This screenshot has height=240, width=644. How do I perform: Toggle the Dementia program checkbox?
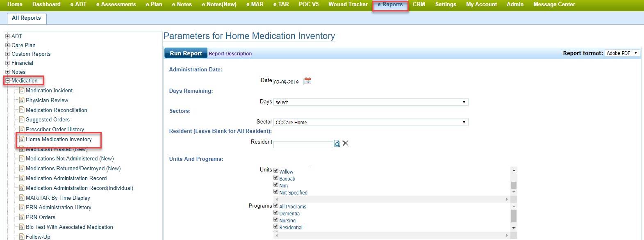click(x=276, y=213)
